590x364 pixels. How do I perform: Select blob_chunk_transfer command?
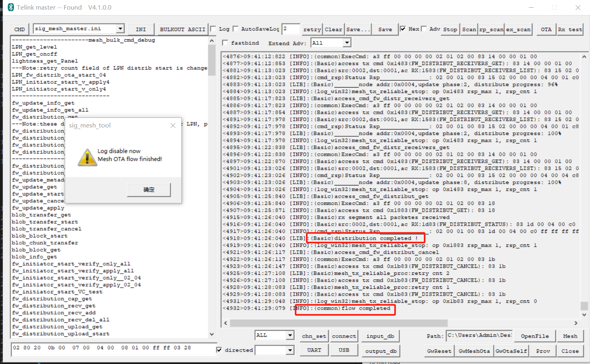45,243
